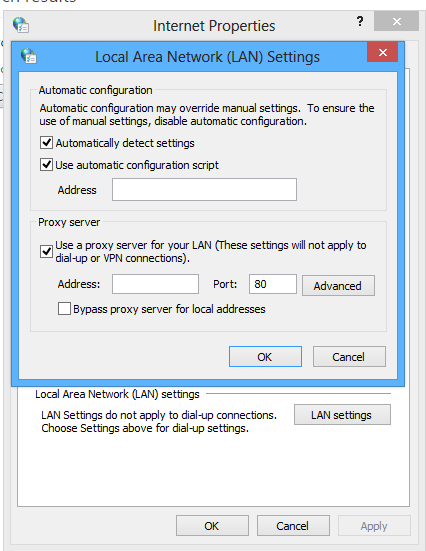
Task: Click Cancel in Internet Properties window
Action: (293, 526)
